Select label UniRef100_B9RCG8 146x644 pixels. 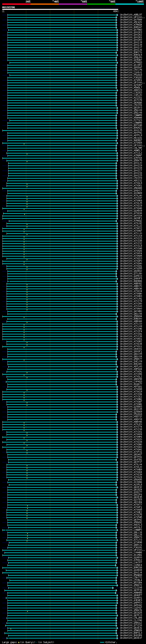131,568
